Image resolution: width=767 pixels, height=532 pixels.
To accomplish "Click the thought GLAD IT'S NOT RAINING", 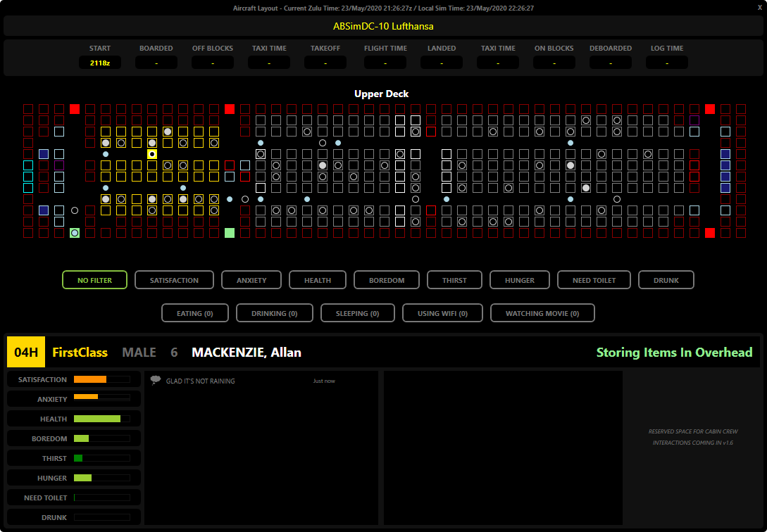I will tap(201, 381).
